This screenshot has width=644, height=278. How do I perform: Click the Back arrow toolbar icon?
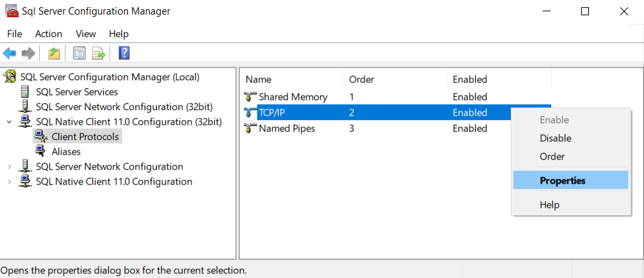pos(9,53)
